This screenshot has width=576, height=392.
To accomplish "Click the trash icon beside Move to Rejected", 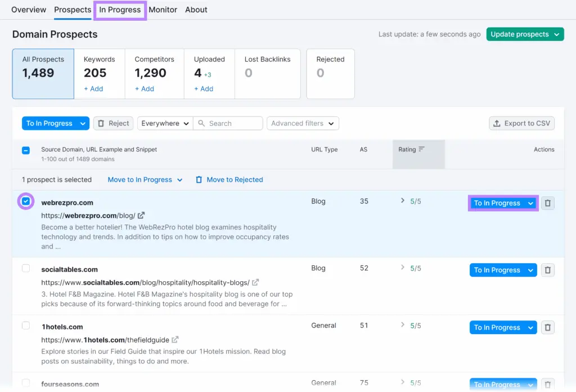I will click(x=199, y=180).
